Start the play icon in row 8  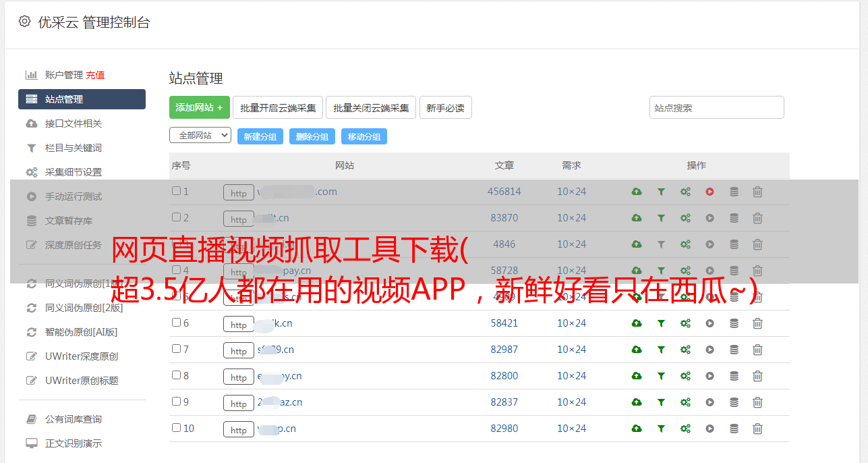coord(710,376)
